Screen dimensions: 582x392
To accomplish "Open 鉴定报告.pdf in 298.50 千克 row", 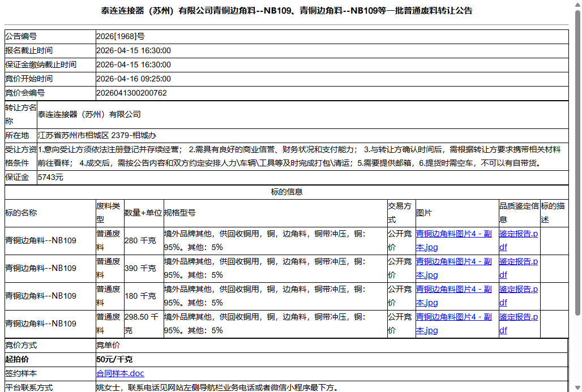I will pyautogui.click(x=518, y=324).
